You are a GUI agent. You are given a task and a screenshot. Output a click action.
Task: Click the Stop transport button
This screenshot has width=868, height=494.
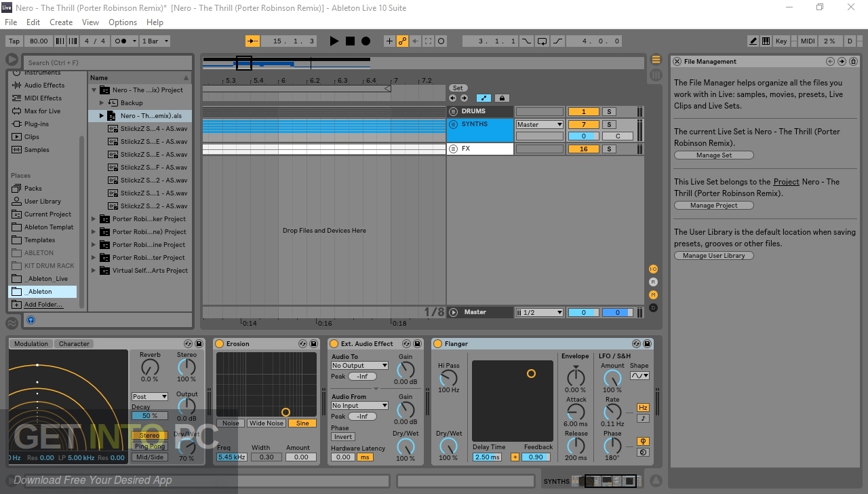[350, 41]
